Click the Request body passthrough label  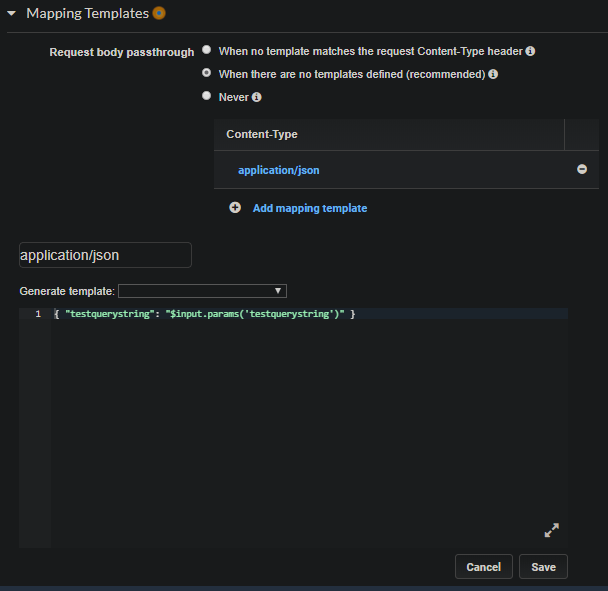[x=122, y=52]
